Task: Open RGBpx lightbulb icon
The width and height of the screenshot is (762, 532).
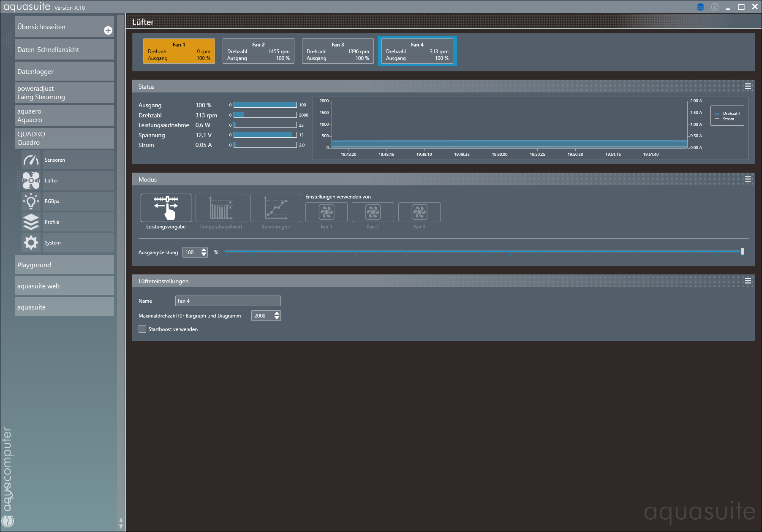Action: [31, 201]
